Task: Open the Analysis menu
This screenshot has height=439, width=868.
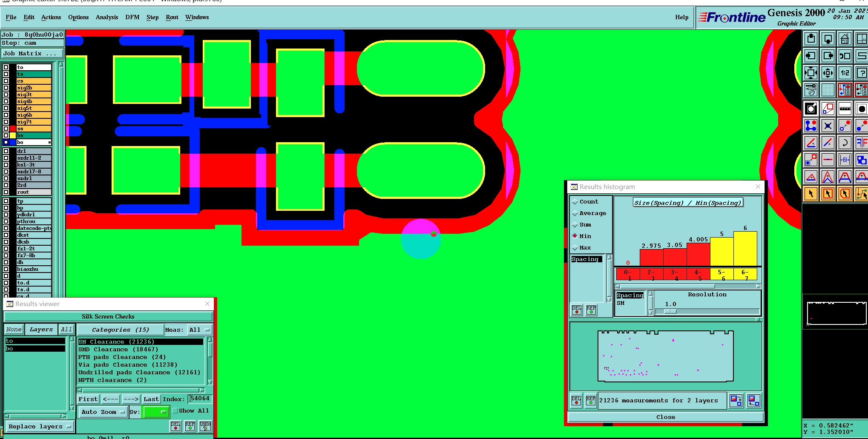Action: 107,17
